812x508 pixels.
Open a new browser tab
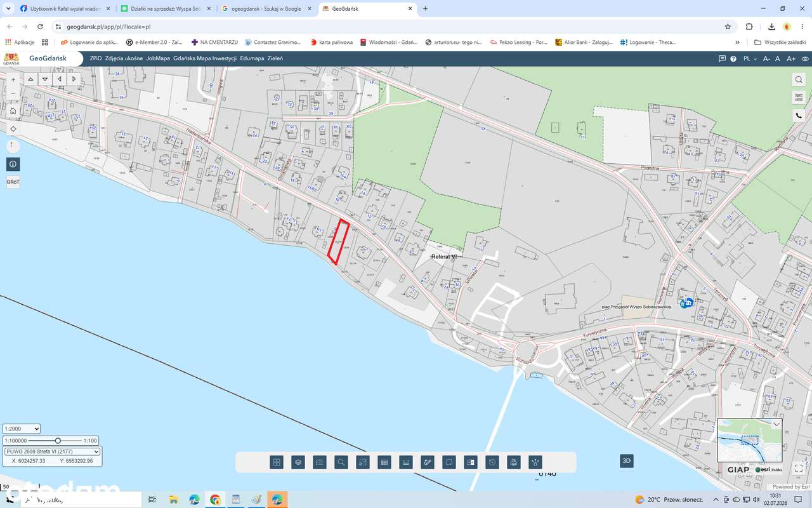425,9
